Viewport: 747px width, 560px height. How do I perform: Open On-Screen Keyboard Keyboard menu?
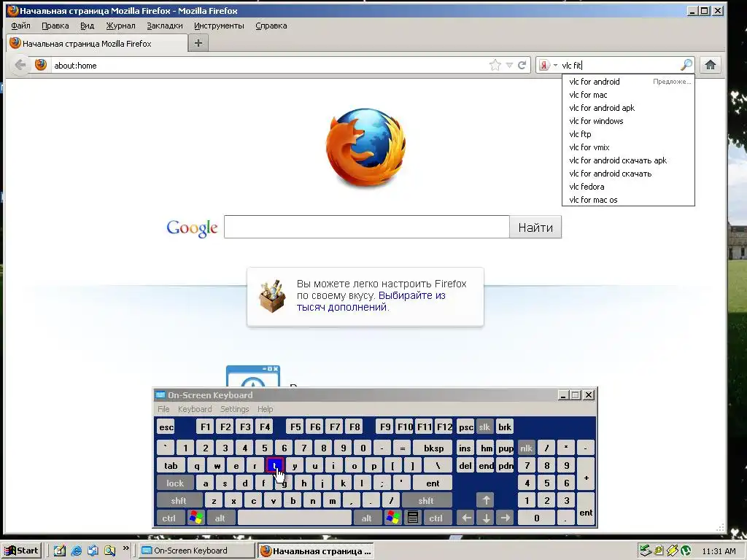[x=195, y=409]
